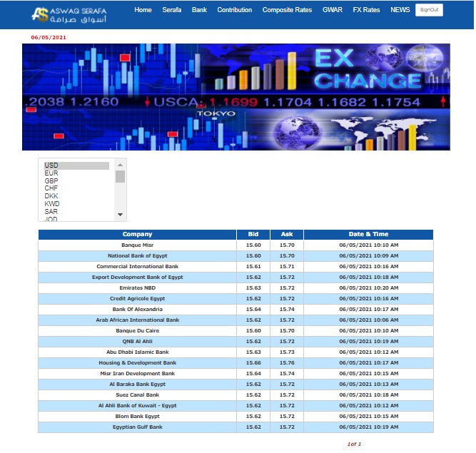Click the 1 of 1 pager text
The width and height of the screenshot is (476, 453).
(354, 444)
